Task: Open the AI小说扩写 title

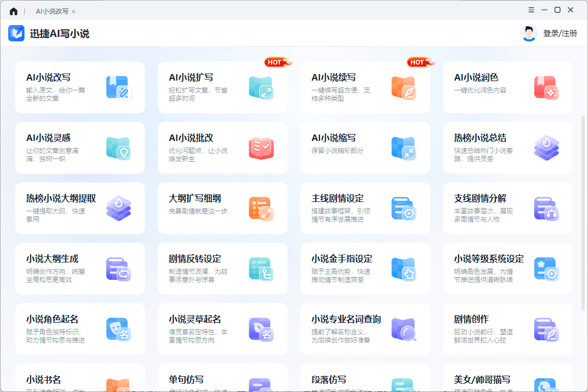Action: click(x=191, y=77)
